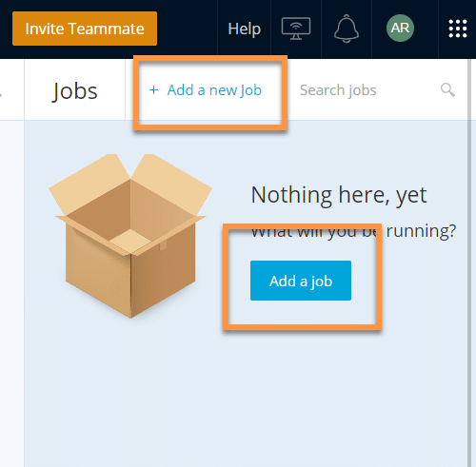Open the remote monitor screen icon
Viewport: 476px width, 467px height.
[296, 29]
